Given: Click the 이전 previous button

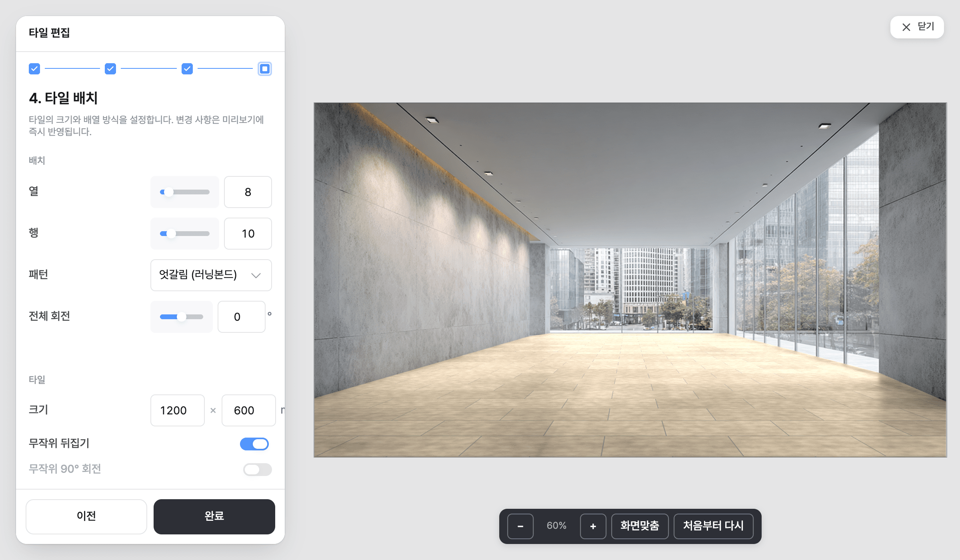Looking at the screenshot, I should coord(86,516).
